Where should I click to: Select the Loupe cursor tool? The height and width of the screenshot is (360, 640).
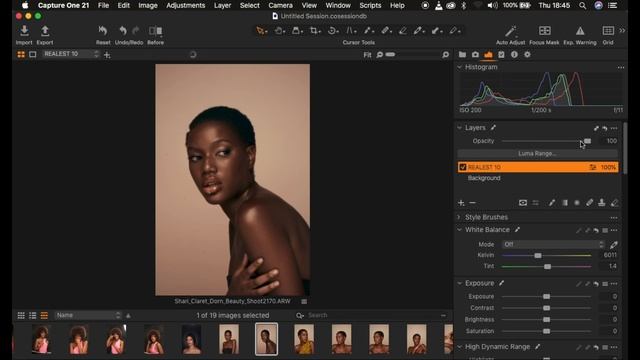(x=297, y=31)
